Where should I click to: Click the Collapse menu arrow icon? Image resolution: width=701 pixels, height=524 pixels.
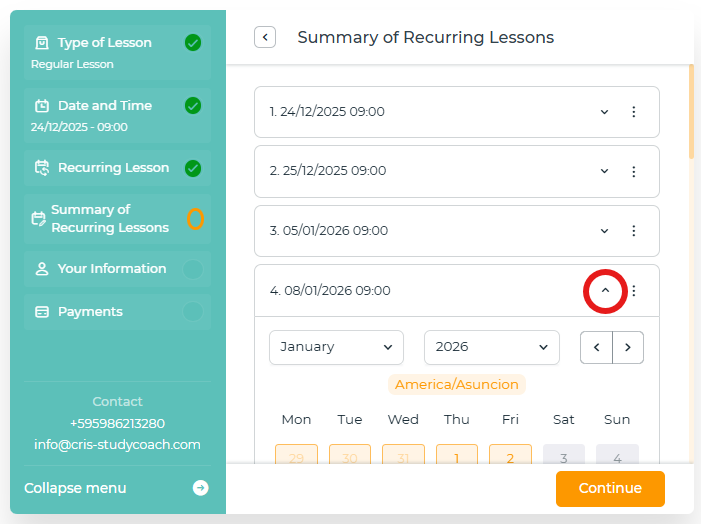200,488
